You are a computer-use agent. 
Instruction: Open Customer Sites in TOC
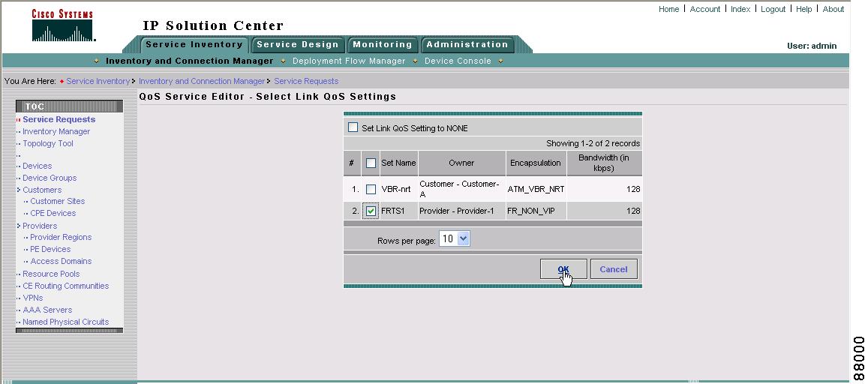click(x=58, y=201)
